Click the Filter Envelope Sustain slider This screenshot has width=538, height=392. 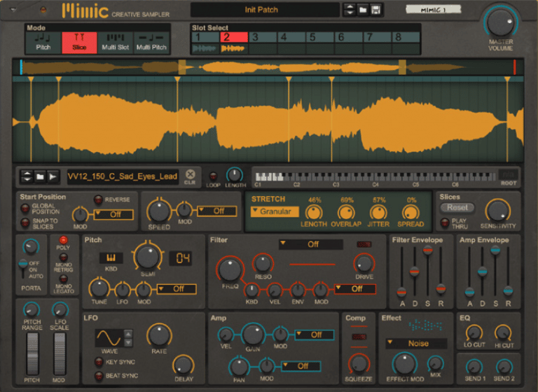[x=427, y=251]
